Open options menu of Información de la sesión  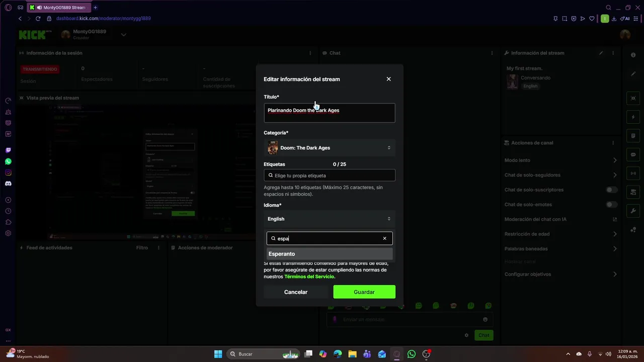[310, 53]
